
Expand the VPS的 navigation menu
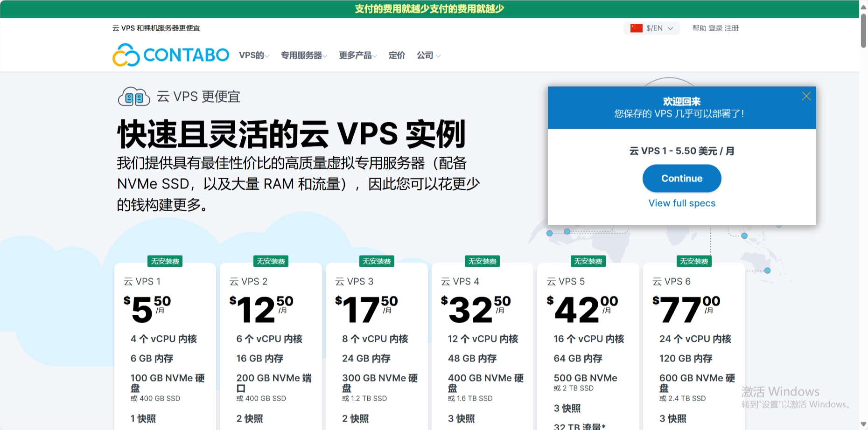[x=254, y=55]
